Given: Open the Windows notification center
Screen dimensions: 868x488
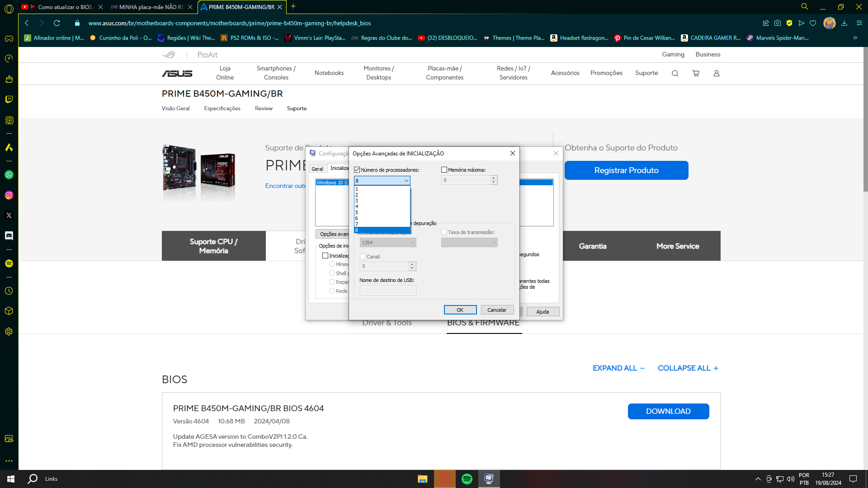Looking at the screenshot, I should point(853,479).
